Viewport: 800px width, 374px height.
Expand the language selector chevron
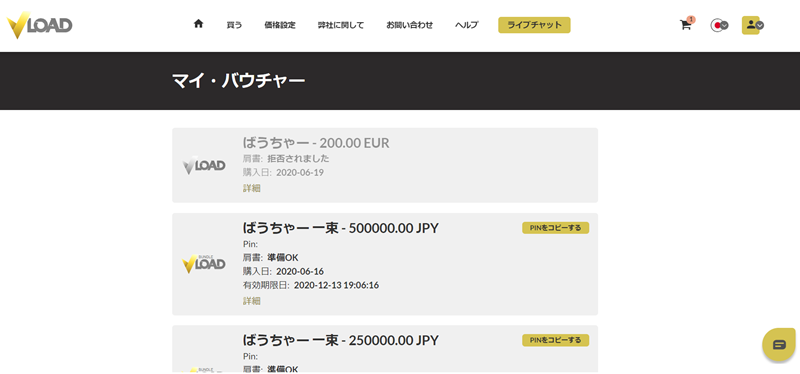tap(724, 25)
